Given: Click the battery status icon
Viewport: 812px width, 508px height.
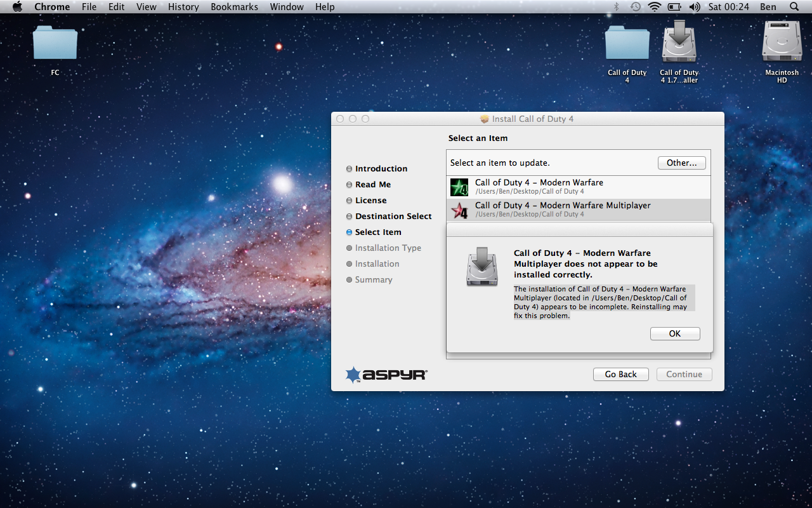Looking at the screenshot, I should [x=674, y=7].
